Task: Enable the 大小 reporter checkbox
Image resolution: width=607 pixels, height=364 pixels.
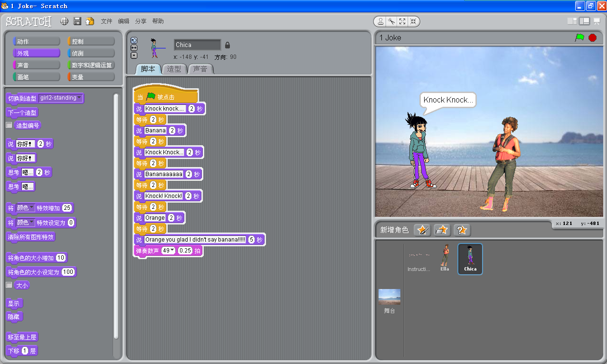Action: [x=9, y=285]
